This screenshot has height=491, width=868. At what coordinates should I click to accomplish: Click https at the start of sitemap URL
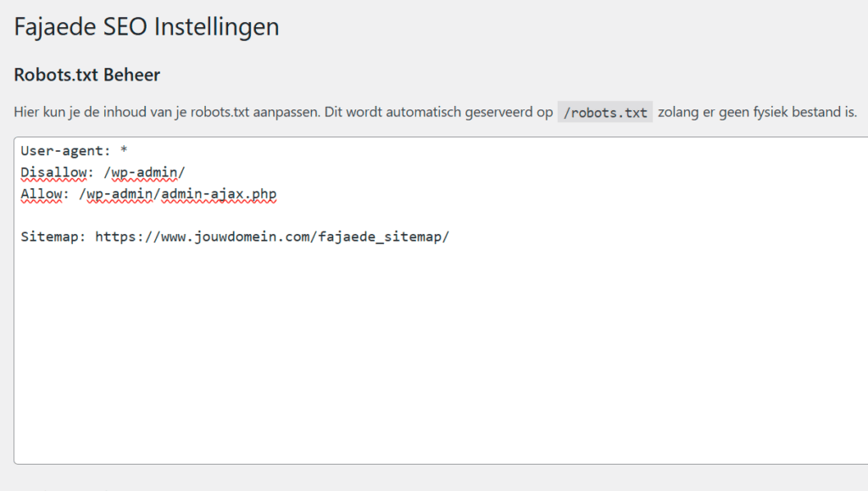point(113,237)
